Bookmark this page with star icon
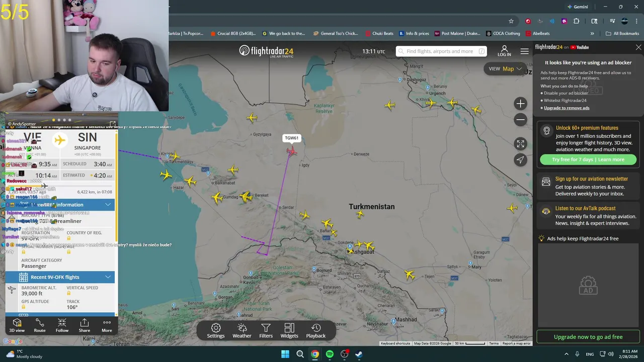The width and height of the screenshot is (644, 362). click(x=511, y=21)
